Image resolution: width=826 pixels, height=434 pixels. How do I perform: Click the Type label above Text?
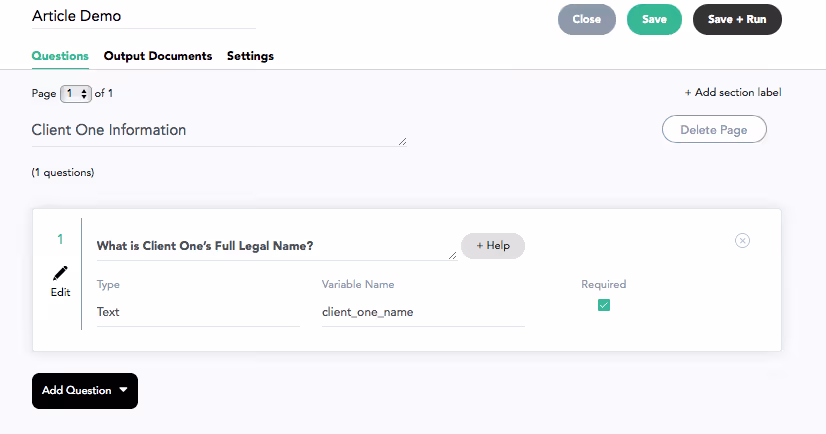point(108,284)
